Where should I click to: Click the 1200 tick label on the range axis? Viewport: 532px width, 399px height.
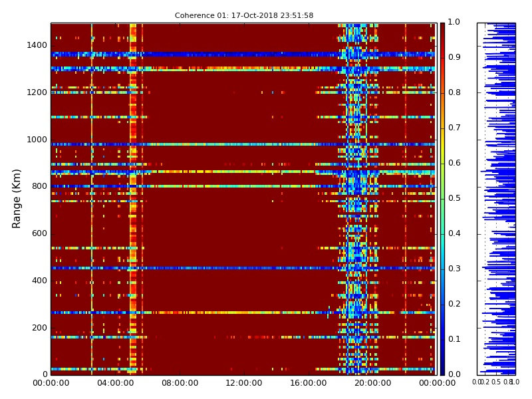point(37,92)
